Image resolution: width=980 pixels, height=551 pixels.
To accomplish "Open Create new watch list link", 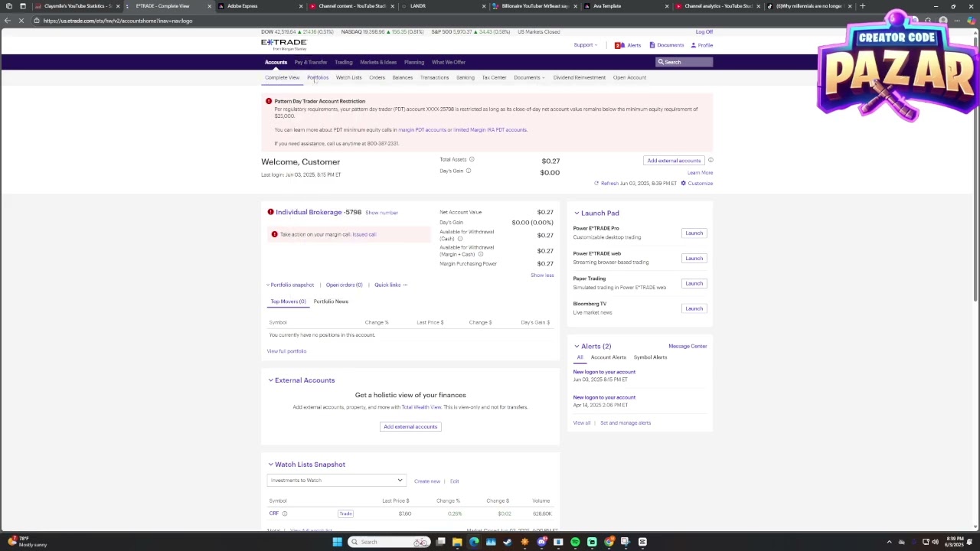I will coord(427,481).
